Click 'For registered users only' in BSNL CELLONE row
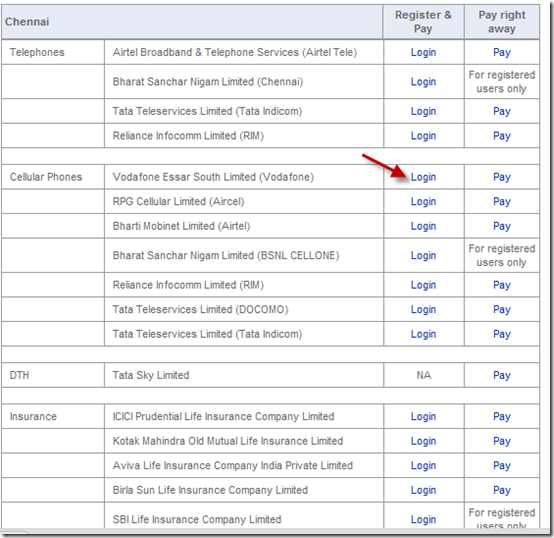This screenshot has height=538, width=554. [x=502, y=255]
